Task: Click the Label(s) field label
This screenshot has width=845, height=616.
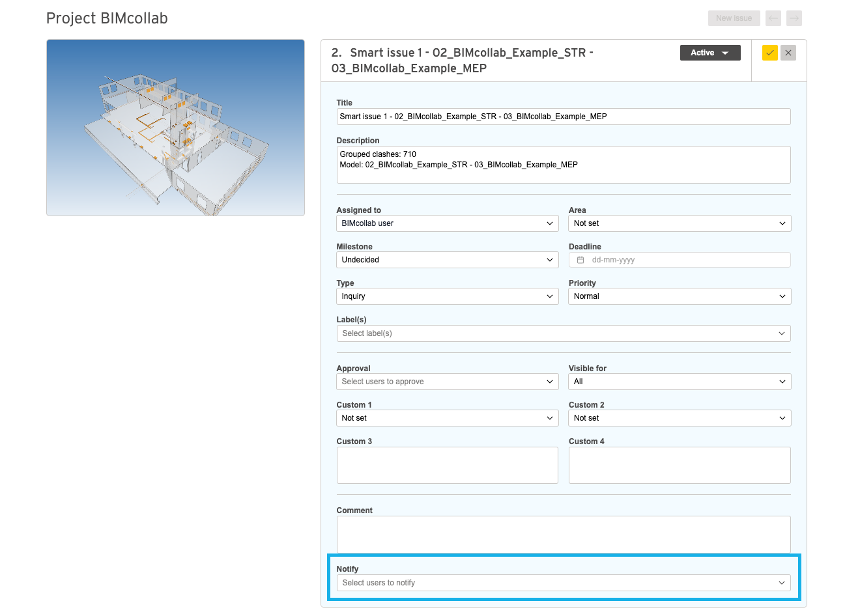Action: point(351,320)
